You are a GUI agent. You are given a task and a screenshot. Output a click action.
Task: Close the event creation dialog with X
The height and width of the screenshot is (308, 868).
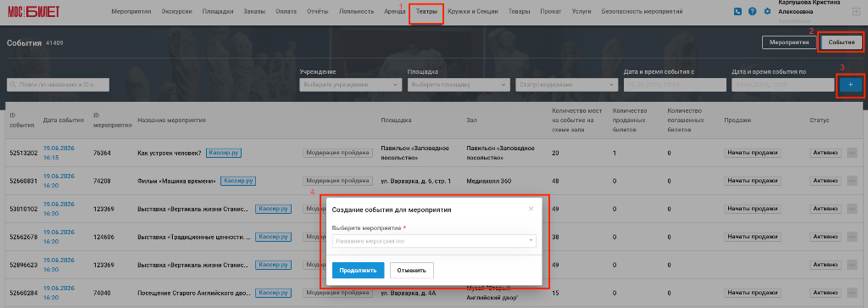click(x=531, y=209)
